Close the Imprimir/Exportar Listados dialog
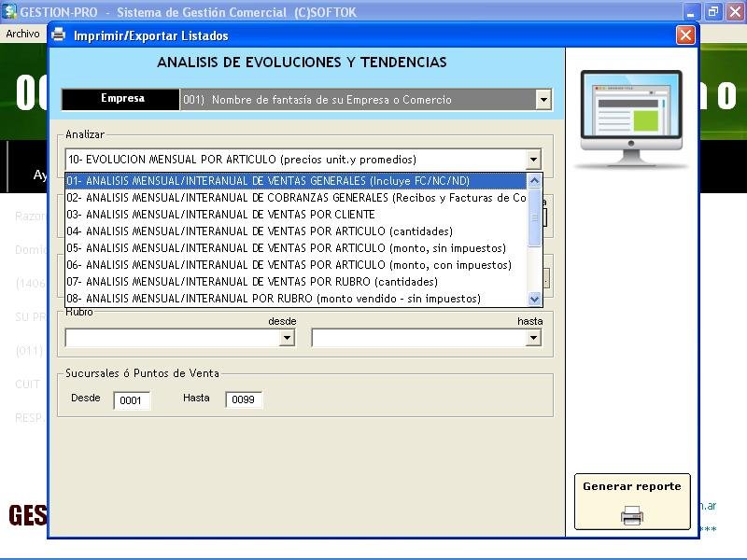Screen dimensions: 747x560 (x=685, y=35)
